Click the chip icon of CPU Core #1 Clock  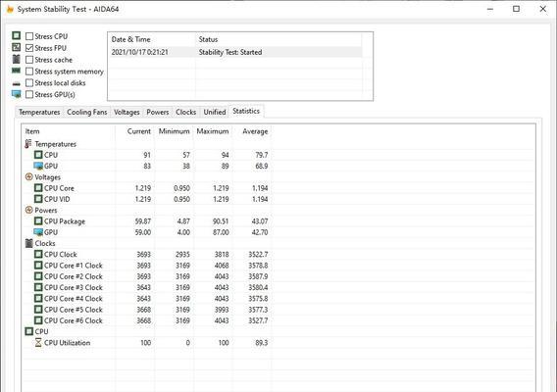pos(38,266)
